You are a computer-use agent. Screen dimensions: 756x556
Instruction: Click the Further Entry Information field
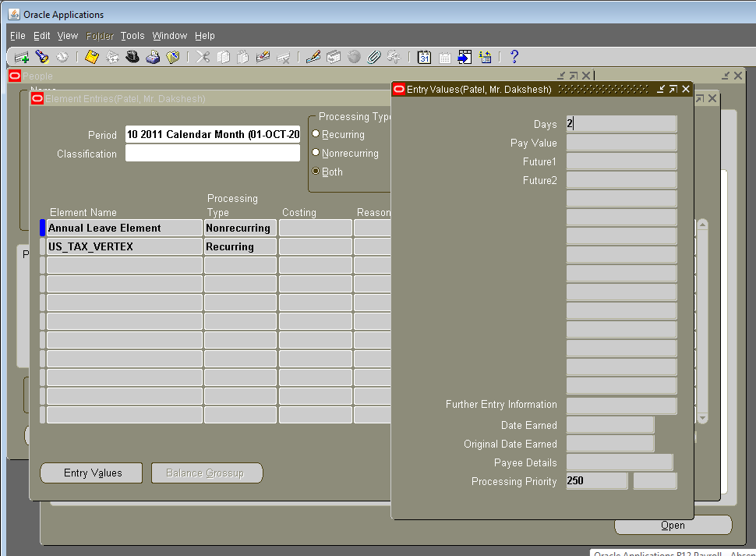(621, 406)
